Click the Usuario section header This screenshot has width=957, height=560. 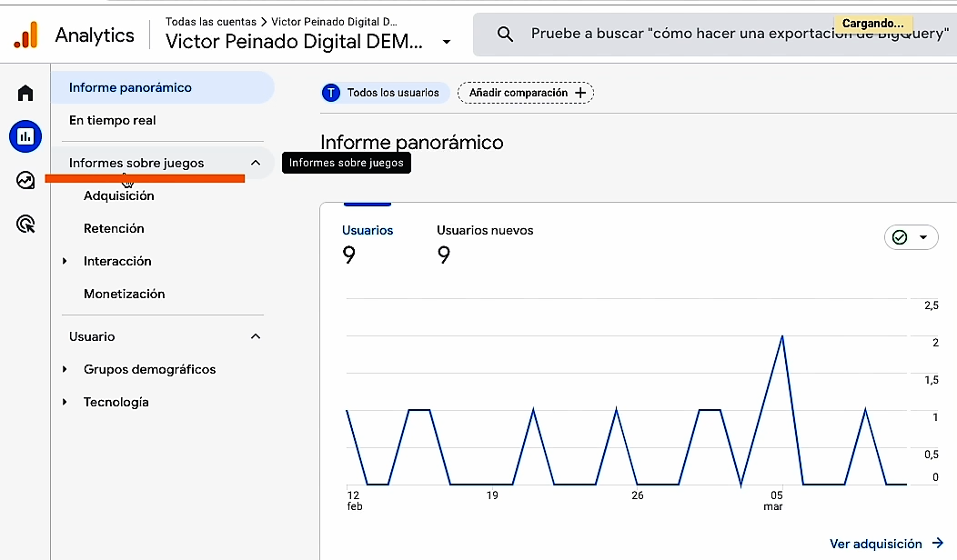point(92,336)
